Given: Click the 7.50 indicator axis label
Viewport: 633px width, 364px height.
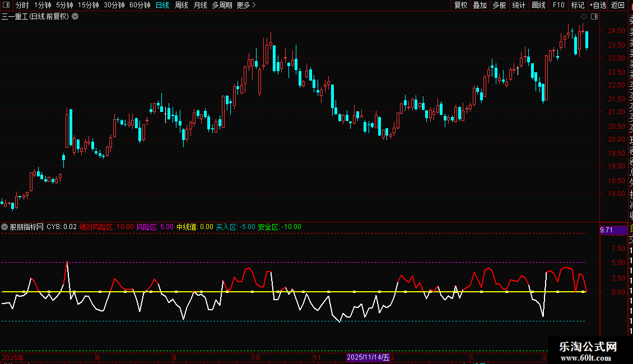Looking at the screenshot, I should click(x=618, y=249).
